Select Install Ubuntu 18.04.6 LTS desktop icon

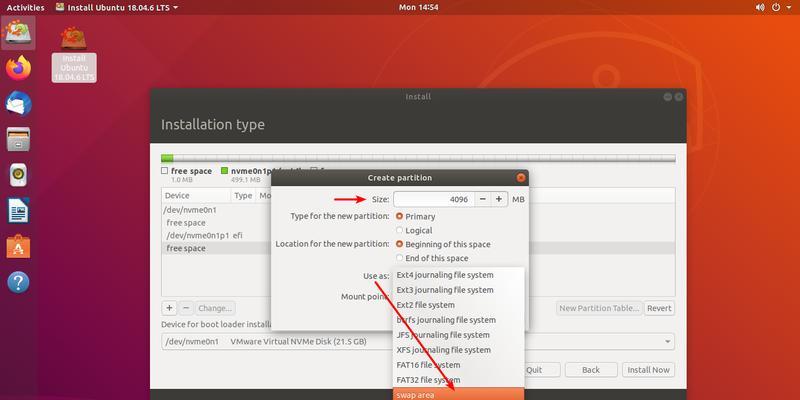tap(74, 54)
